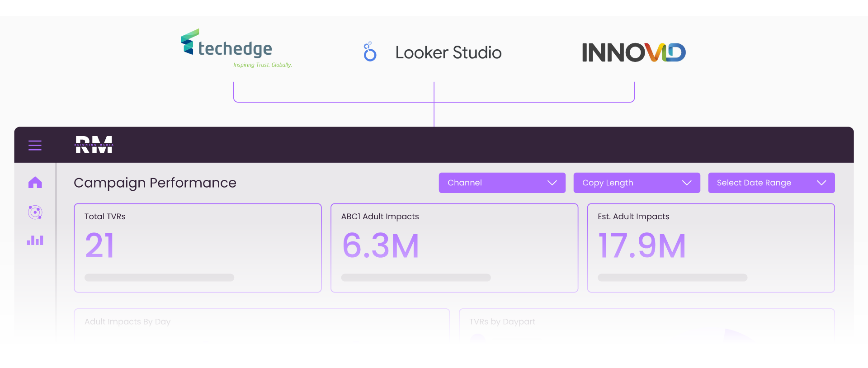The width and height of the screenshot is (868, 368).
Task: Click the 6.3M impacts value
Action: point(381,246)
